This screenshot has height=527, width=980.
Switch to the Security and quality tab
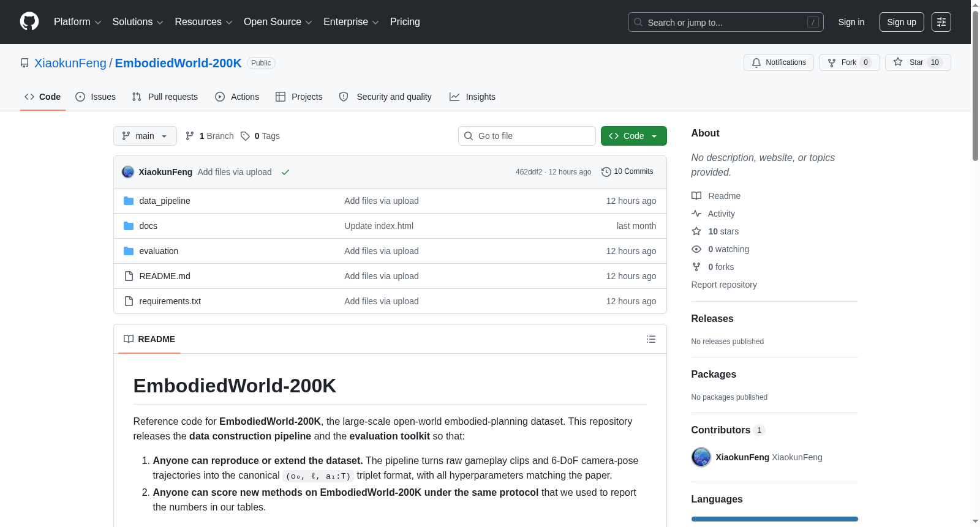tap(385, 97)
